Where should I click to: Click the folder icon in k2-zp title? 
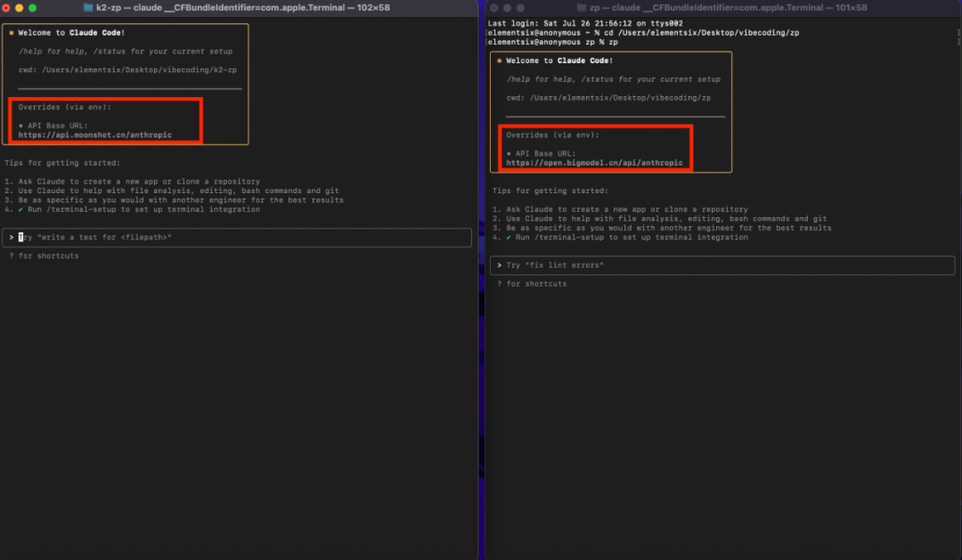(87, 8)
